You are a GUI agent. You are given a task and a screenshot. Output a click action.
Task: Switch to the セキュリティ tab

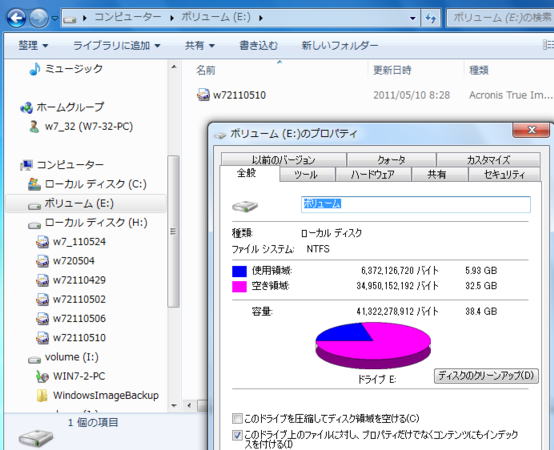pyautogui.click(x=504, y=174)
